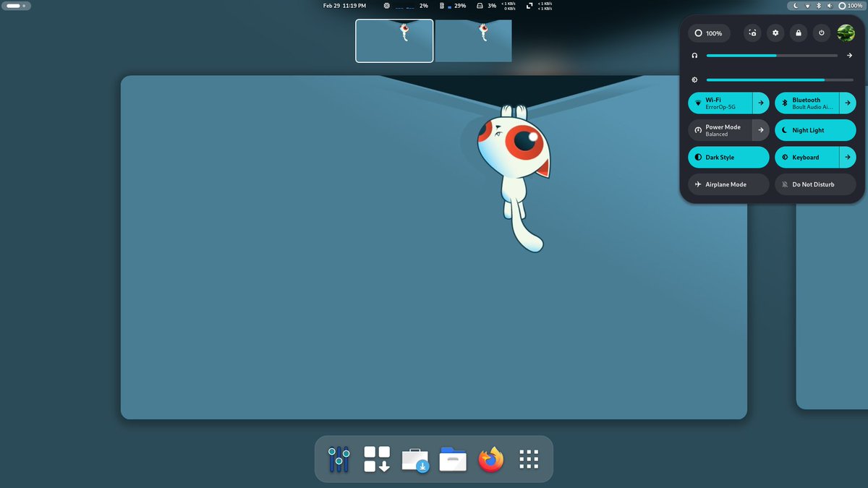Open the Software store bag icon in dock
The height and width of the screenshot is (488, 868).
[x=415, y=460]
